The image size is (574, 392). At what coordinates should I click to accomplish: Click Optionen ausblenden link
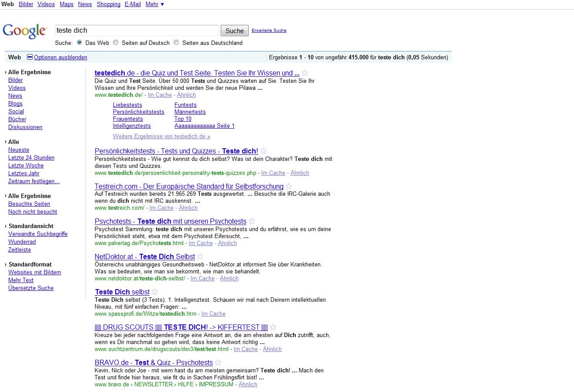[x=61, y=57]
